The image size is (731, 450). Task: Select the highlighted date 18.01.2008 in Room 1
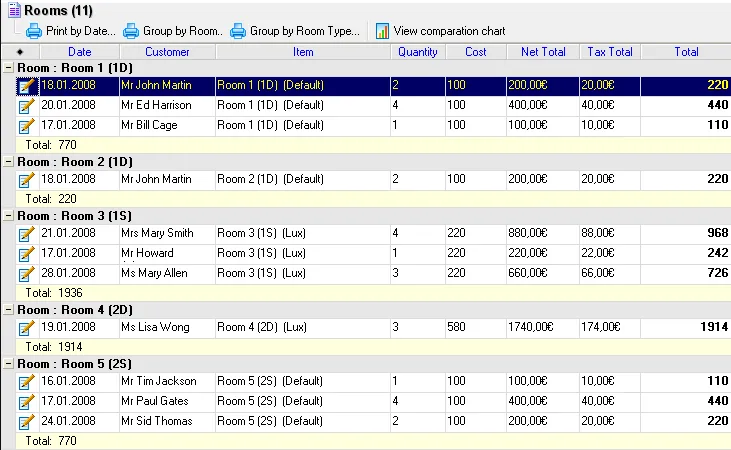[79, 85]
